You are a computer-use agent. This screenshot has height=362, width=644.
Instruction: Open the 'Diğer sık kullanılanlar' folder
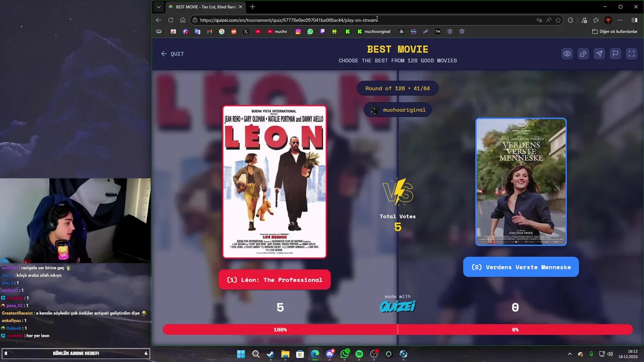615,32
